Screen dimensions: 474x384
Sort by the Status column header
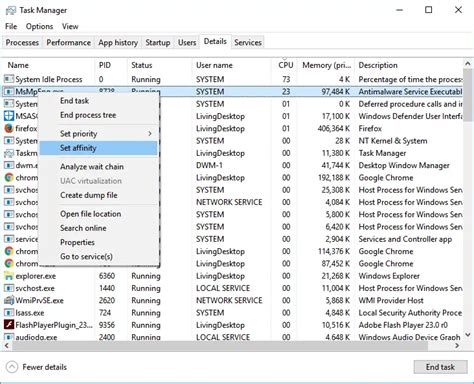(x=159, y=65)
